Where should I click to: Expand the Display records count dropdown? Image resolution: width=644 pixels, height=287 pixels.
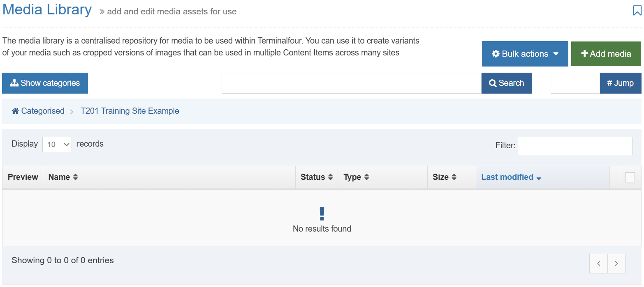click(x=57, y=145)
